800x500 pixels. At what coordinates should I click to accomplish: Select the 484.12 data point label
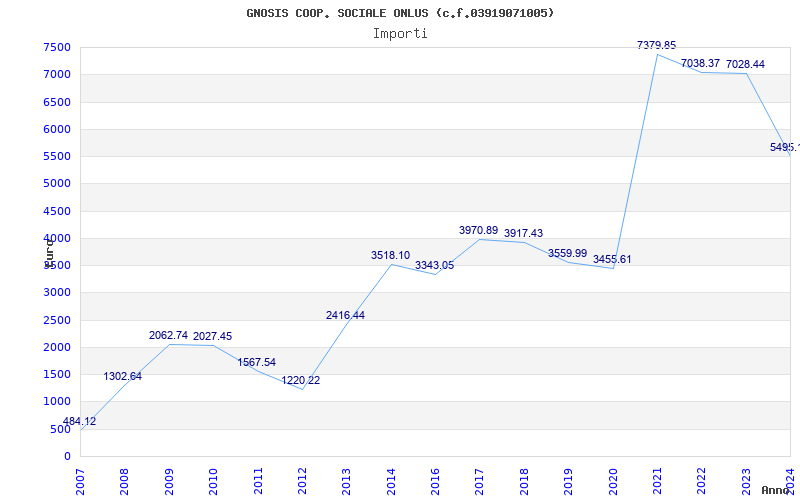click(80, 422)
